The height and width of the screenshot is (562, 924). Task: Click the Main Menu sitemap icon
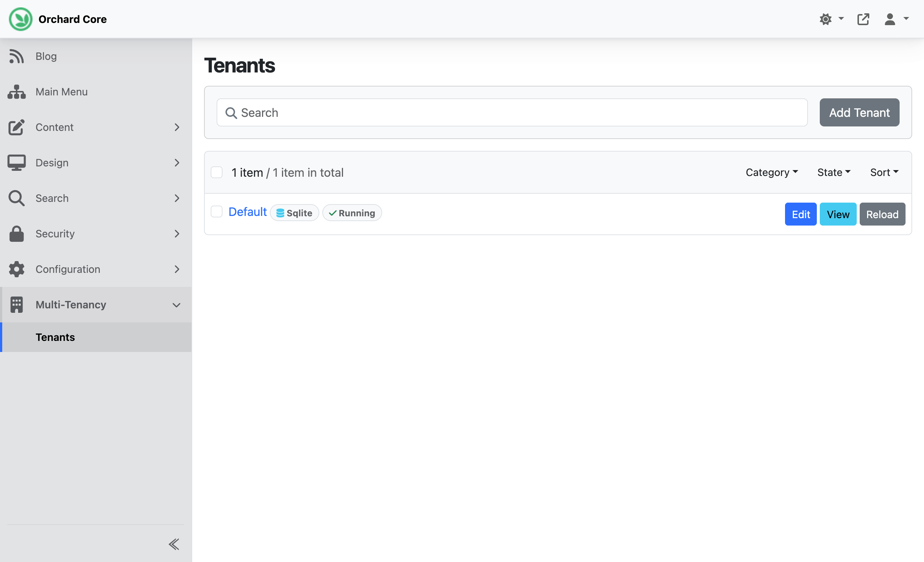click(17, 92)
